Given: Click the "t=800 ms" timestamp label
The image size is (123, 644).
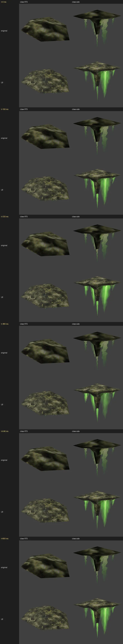Looking at the screenshot, I should tap(5, 539).
